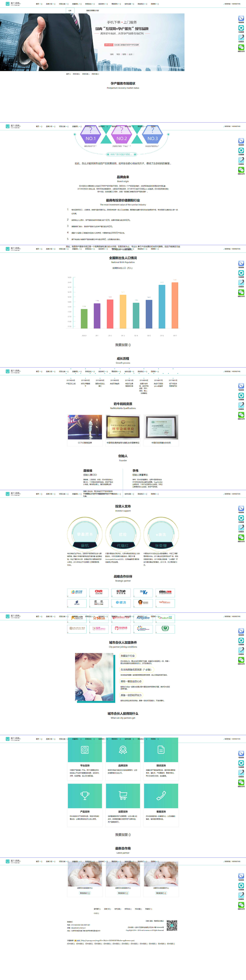Viewport: 246px width, 980px height.
Task: Select the purple NO.1 hexagon
Action: click(91, 139)
